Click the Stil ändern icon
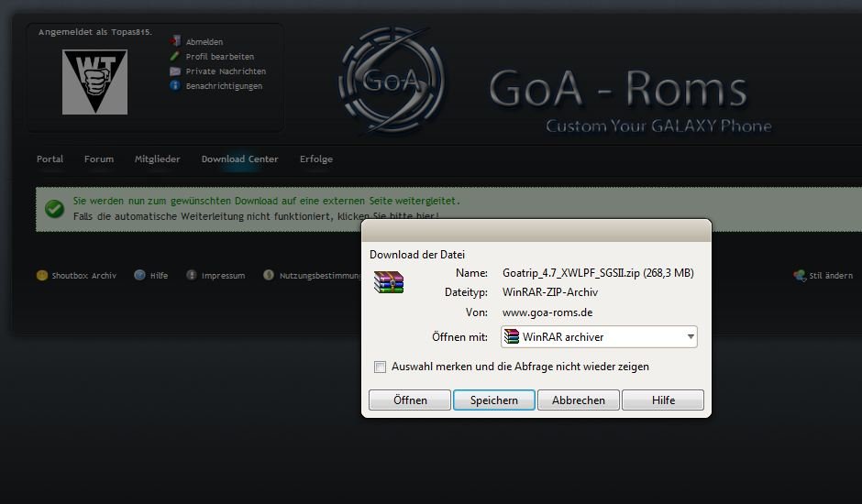 [800, 275]
